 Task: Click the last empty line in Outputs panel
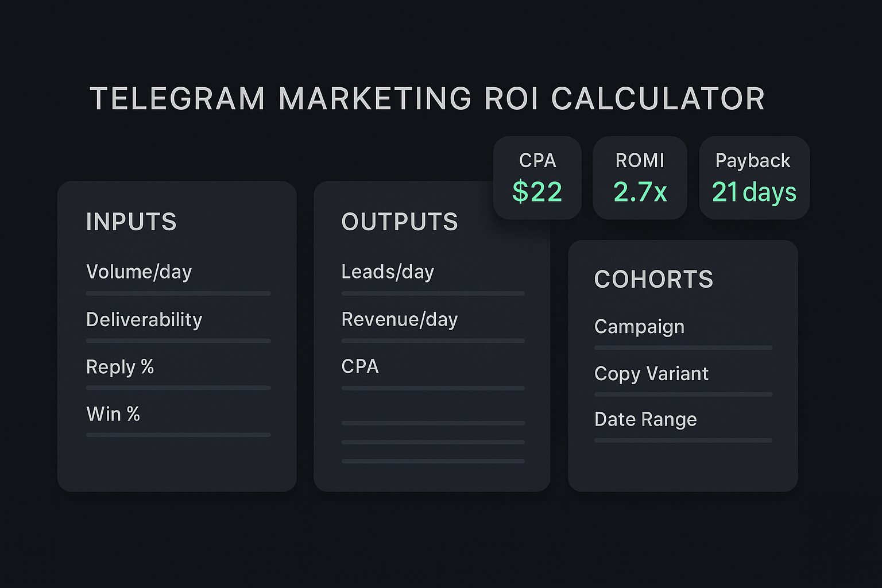[432, 461]
